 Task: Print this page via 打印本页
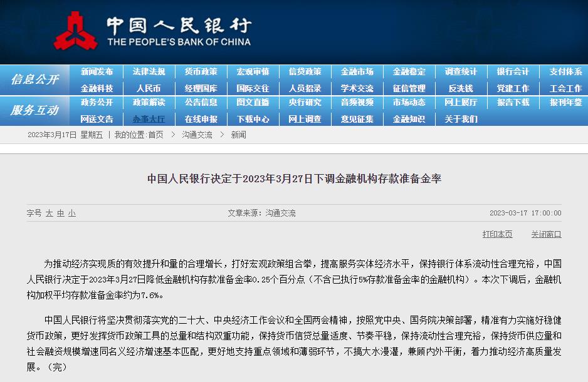click(x=497, y=234)
